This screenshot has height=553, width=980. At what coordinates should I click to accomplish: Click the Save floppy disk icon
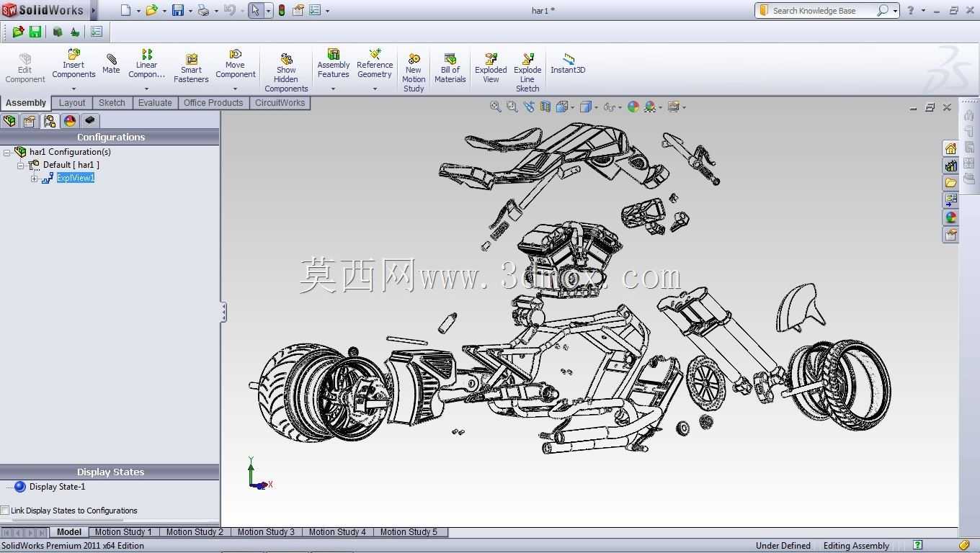(x=177, y=10)
